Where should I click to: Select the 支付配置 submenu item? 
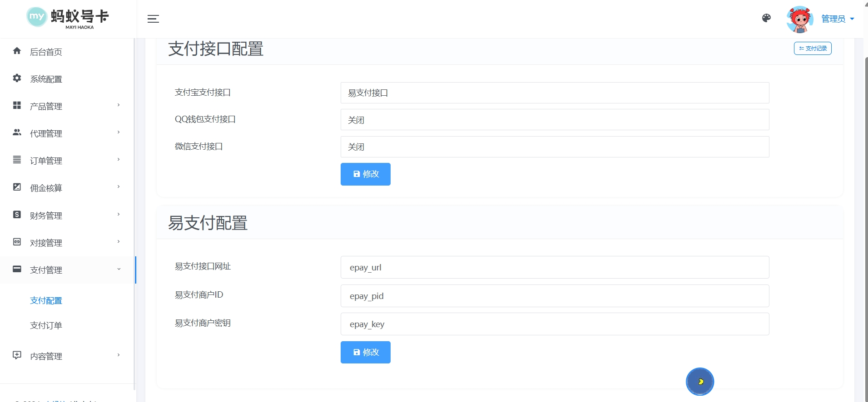pyautogui.click(x=46, y=300)
